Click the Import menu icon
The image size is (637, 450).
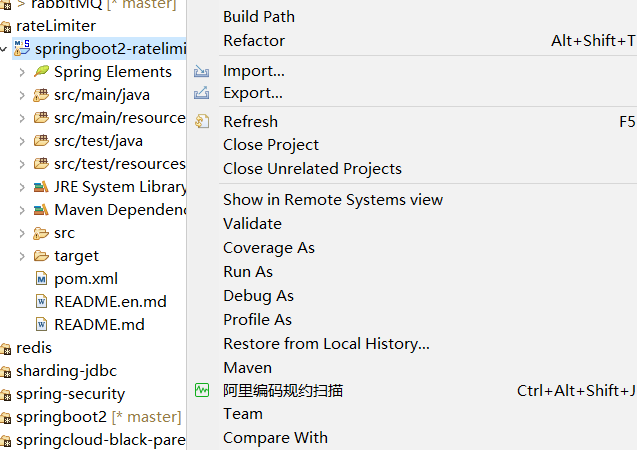coord(202,71)
